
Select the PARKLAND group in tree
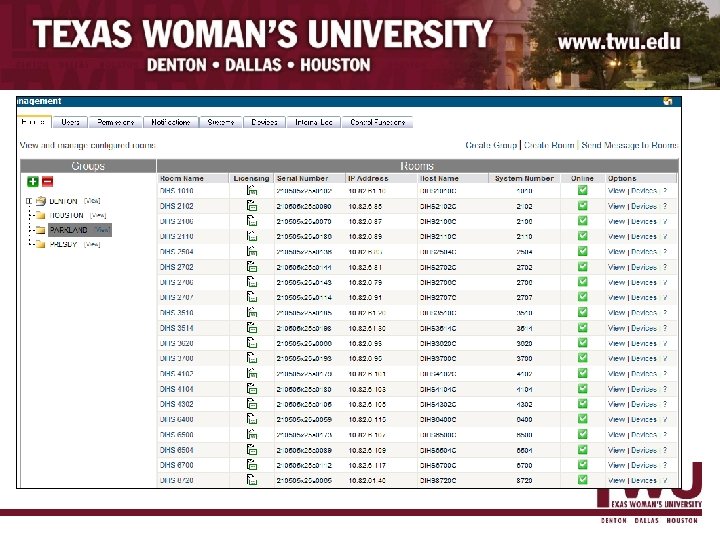coord(68,230)
